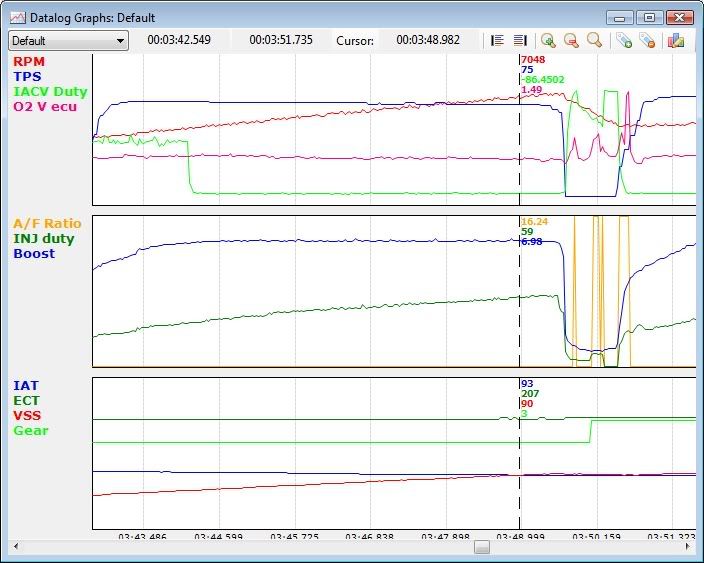The image size is (704, 563).
Task: Click the 'Cursor:' label in toolbar
Action: 355,41
